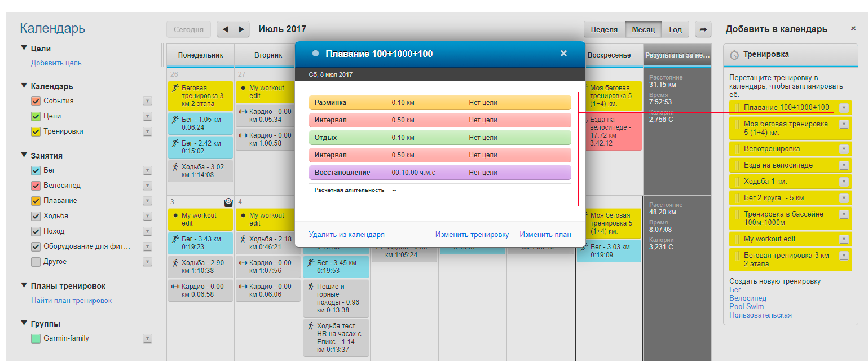The image size is (868, 361).
Task: Switch to Год view
Action: [x=675, y=29]
